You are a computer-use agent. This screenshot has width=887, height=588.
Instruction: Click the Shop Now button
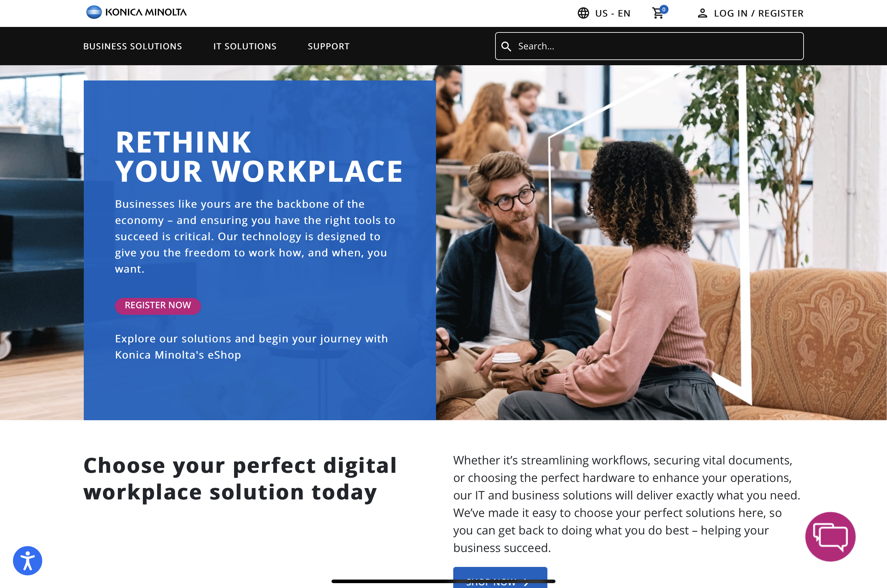click(x=500, y=578)
